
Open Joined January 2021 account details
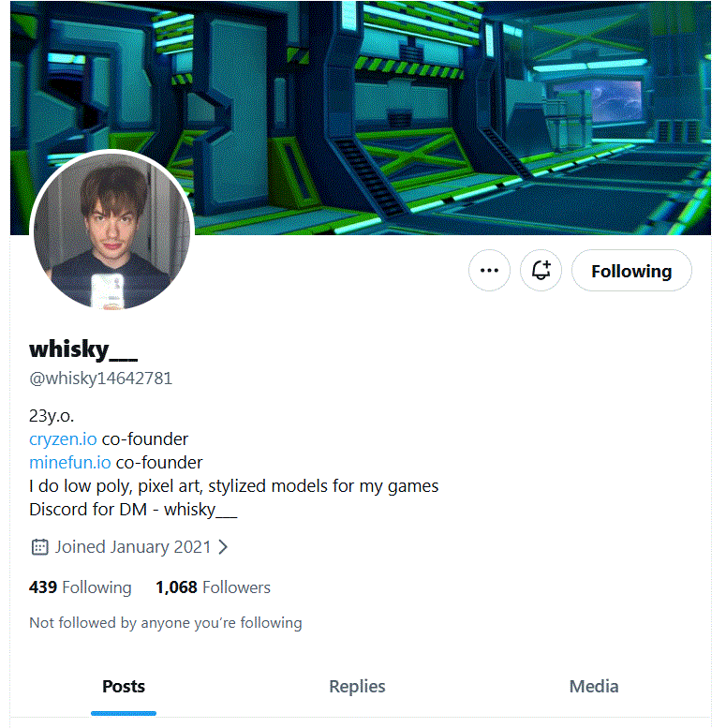pos(129,547)
